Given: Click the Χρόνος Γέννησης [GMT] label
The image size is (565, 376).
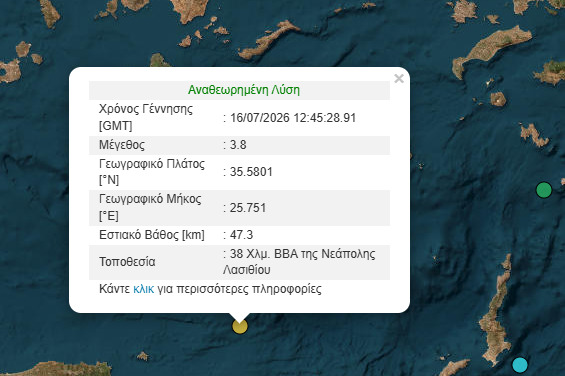Looking at the screenshot, I should pyautogui.click(x=146, y=117).
